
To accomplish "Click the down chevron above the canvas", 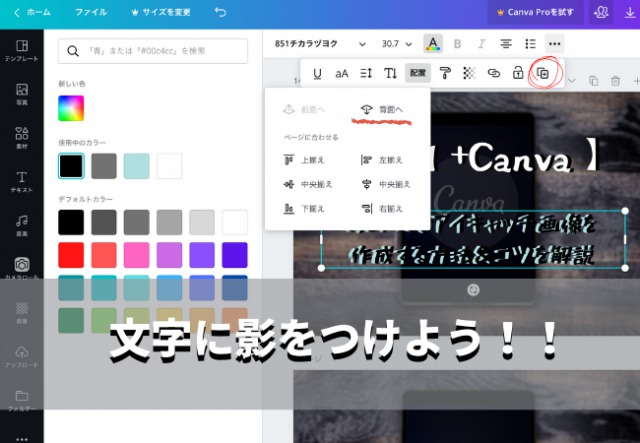I will pos(571,81).
